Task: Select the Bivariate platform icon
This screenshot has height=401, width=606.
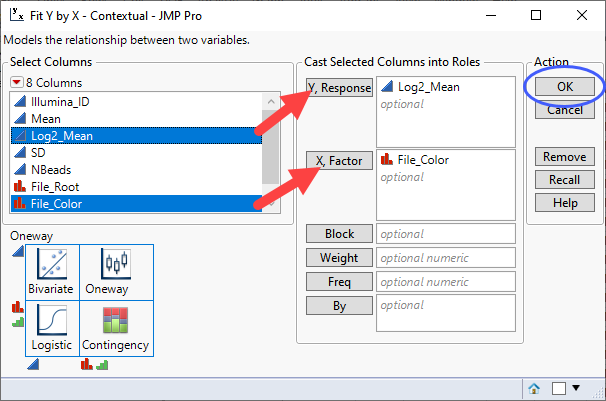Action: [51, 273]
